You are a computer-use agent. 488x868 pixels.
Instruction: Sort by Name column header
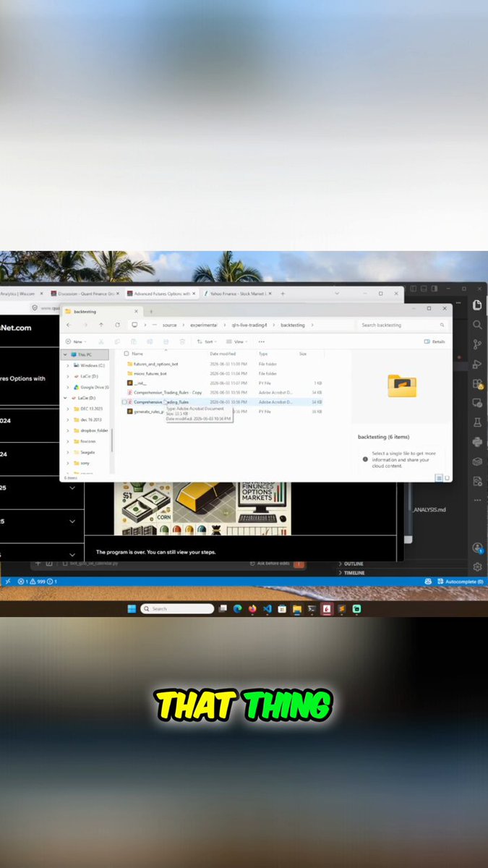coord(137,354)
